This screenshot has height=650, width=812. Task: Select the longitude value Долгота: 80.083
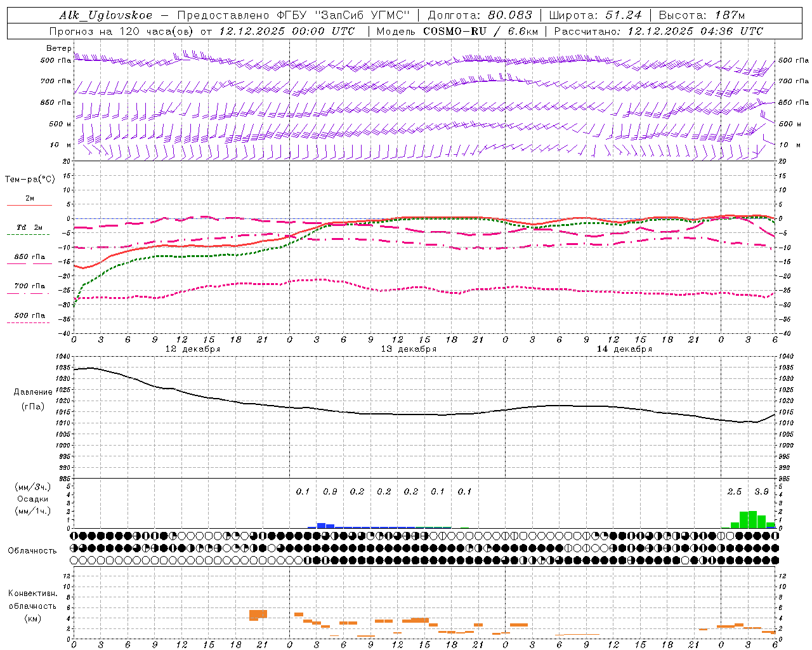(479, 15)
